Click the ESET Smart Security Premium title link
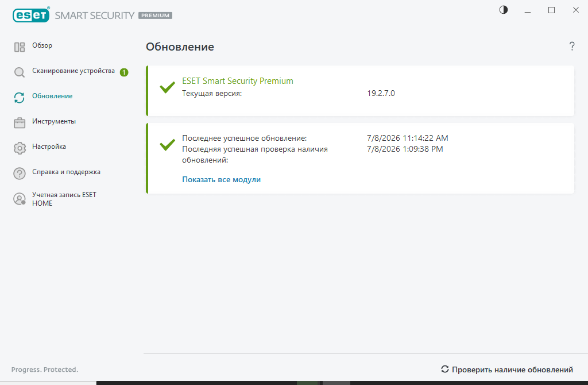The image size is (588, 385). [x=238, y=80]
